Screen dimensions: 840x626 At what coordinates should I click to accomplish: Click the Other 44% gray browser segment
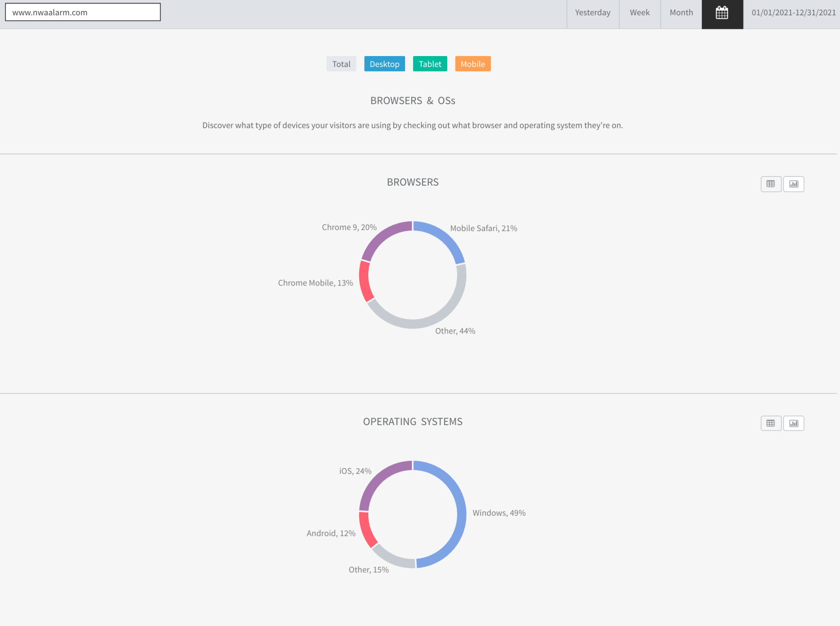431,320
